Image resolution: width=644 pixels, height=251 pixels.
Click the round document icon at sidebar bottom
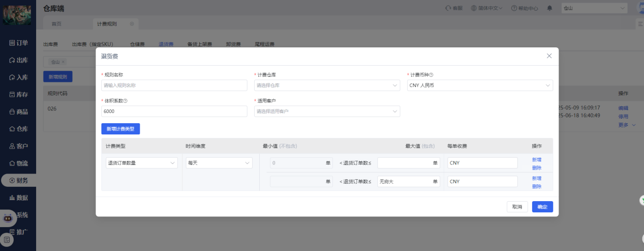pos(7,239)
